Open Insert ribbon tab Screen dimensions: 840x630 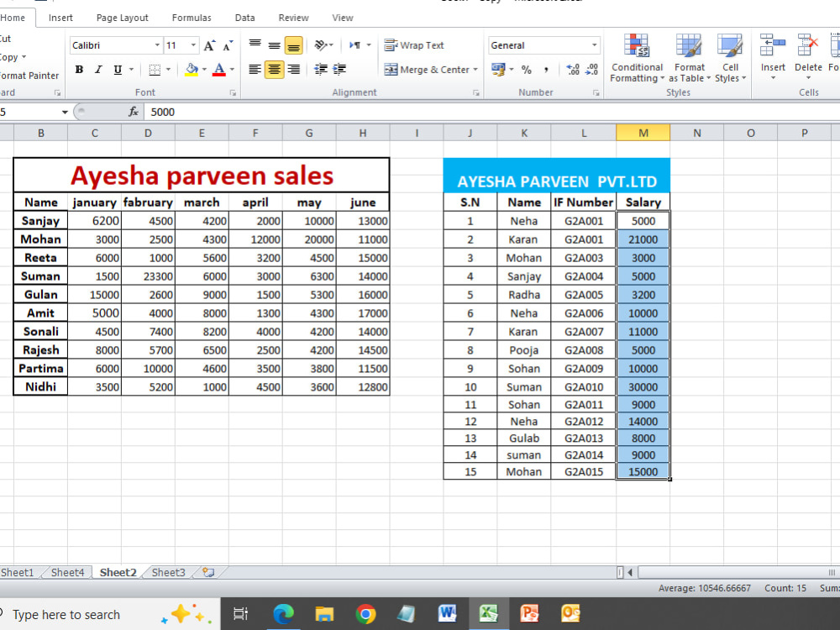pos(60,18)
